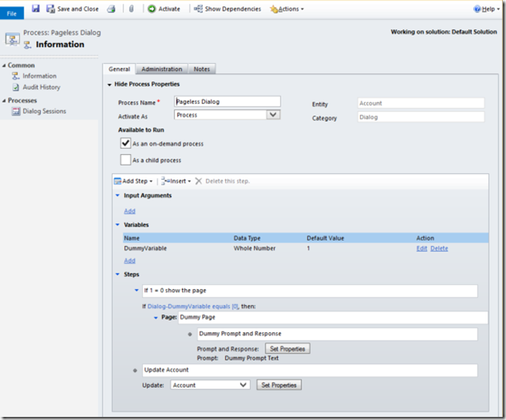Switch to the Administration tab
This screenshot has height=420, width=506.
tap(161, 69)
